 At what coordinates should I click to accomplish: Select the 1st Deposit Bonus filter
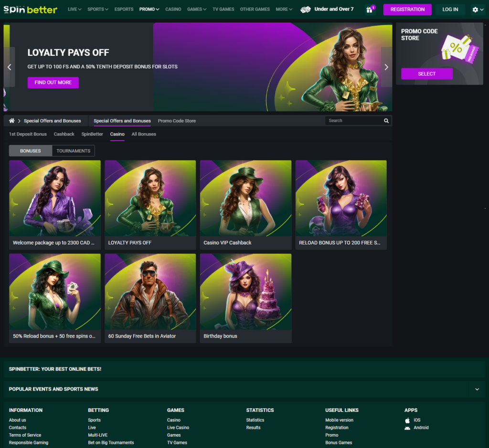(28, 134)
